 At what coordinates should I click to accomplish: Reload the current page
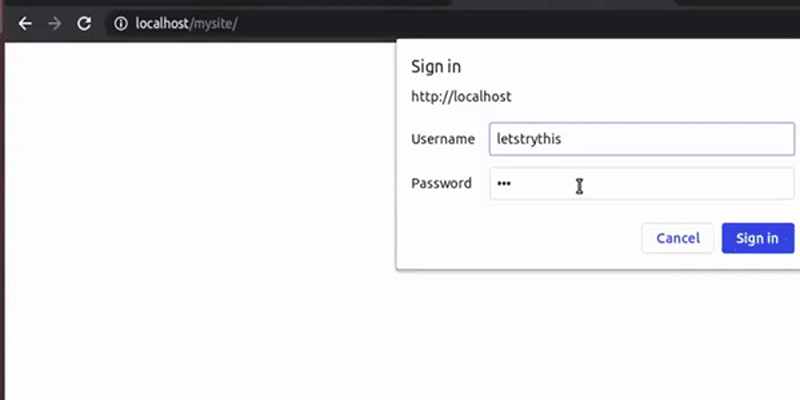pos(85,23)
